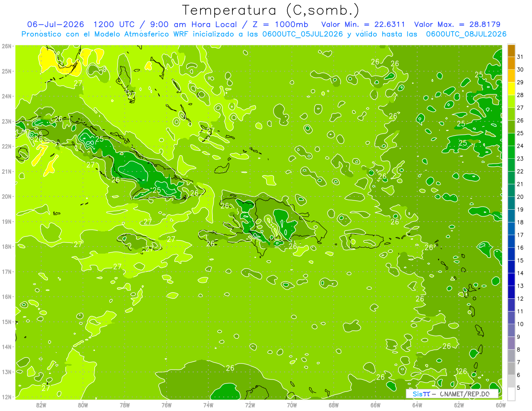The image size is (532, 411).
Task: Click the '24N' latitude axis label
Action: (7, 96)
